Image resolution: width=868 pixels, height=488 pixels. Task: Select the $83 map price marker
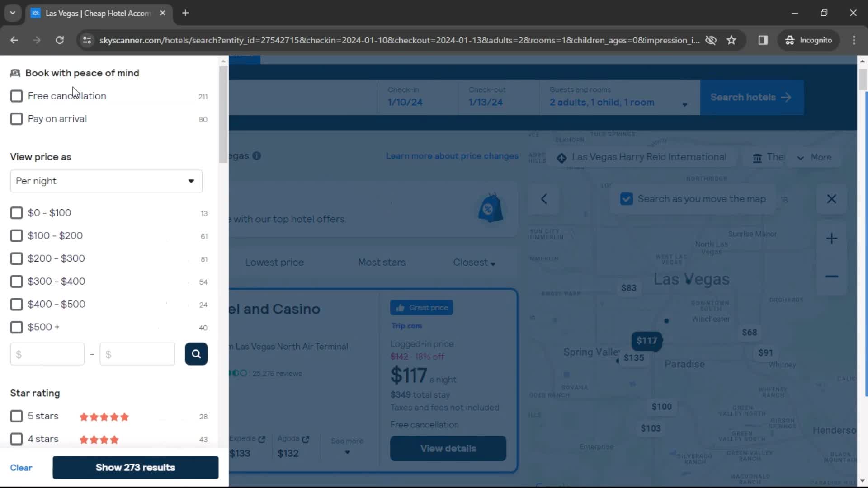click(x=629, y=288)
